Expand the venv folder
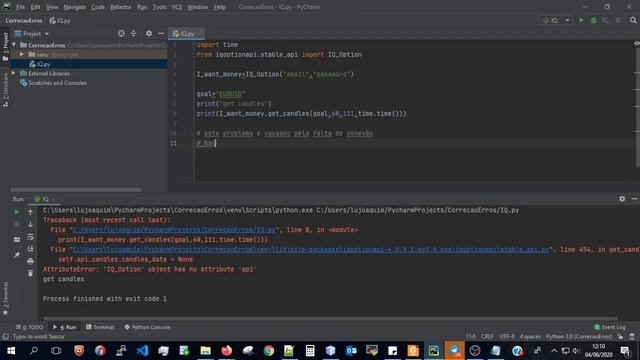This screenshot has height=360, width=640. coord(22,54)
